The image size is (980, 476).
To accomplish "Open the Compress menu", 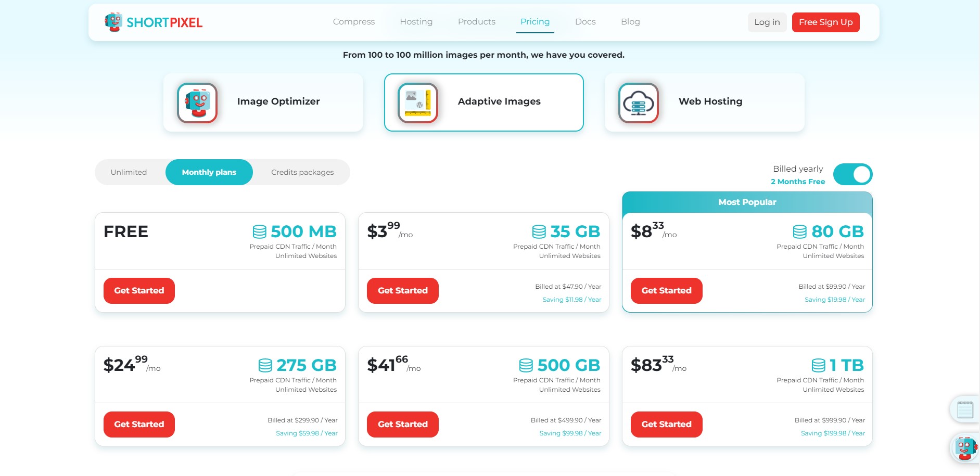I will pos(354,22).
